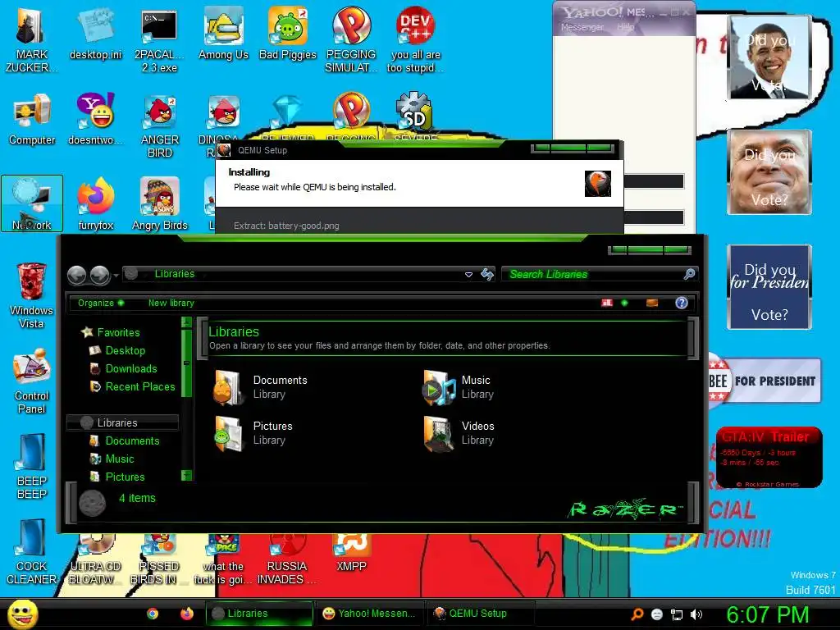The image size is (840, 630).
Task: Open the Pictures library
Action: pyautogui.click(x=253, y=433)
